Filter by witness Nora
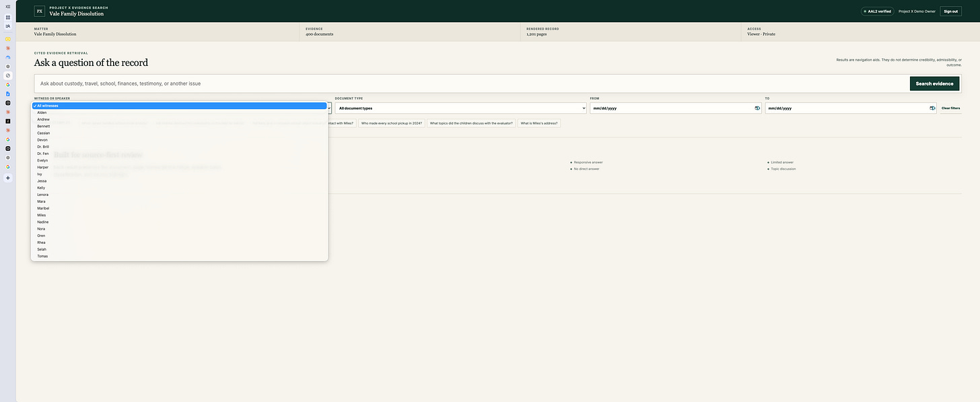Viewport: 980px width, 402px height. (x=179, y=229)
